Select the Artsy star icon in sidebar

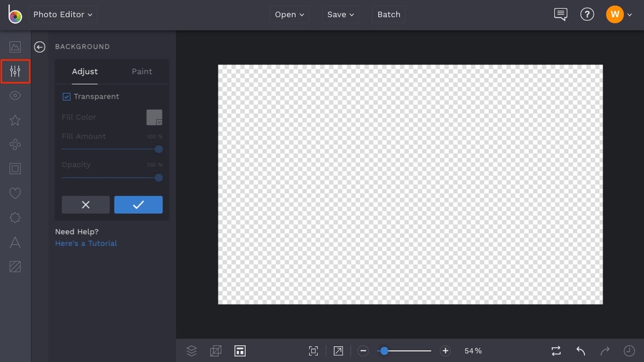15,120
